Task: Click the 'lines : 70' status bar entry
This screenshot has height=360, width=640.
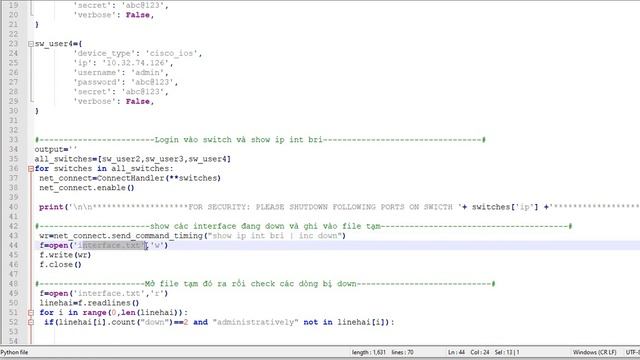Action: click(x=402, y=352)
